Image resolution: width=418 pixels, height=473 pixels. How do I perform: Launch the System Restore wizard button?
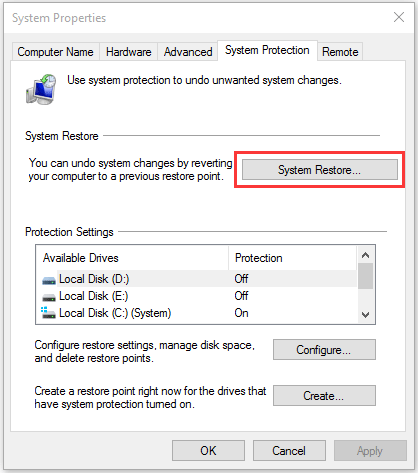pyautogui.click(x=320, y=170)
